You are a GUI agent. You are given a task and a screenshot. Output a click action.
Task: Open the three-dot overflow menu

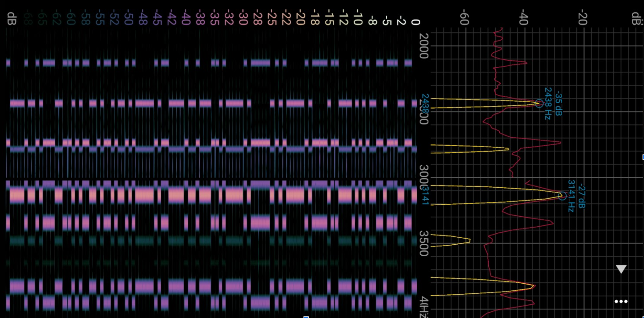point(621,301)
